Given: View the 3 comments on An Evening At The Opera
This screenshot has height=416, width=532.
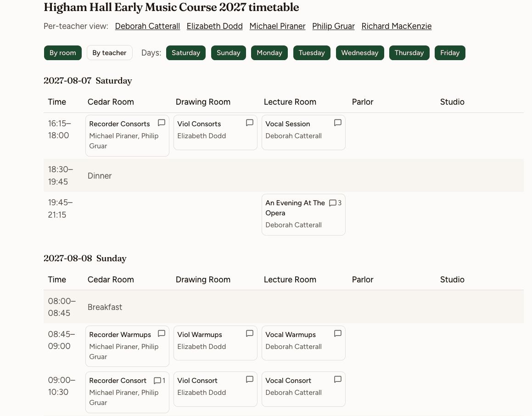Looking at the screenshot, I should 335,203.
